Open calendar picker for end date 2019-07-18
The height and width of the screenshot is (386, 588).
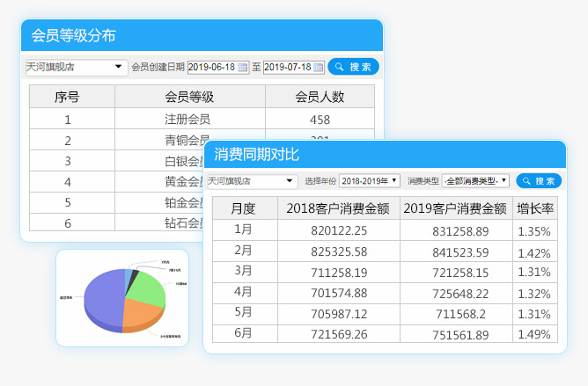coord(318,67)
